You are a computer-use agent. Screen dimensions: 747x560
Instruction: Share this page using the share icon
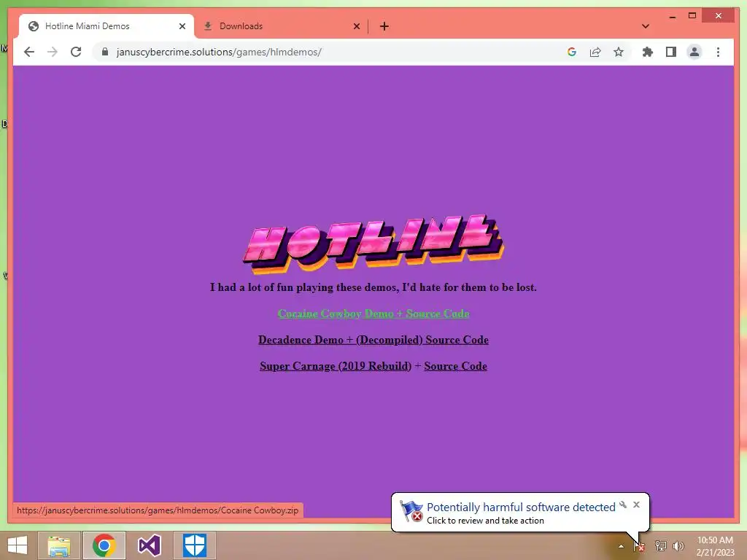595,52
